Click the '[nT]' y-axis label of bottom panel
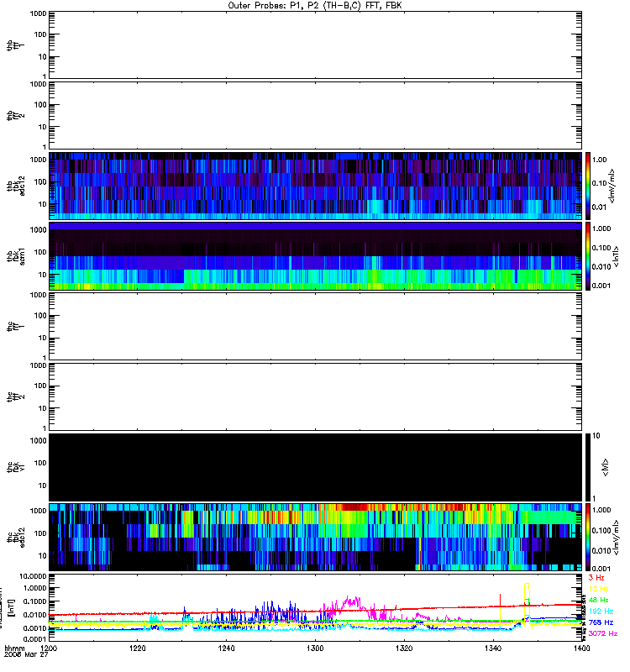 [12, 607]
